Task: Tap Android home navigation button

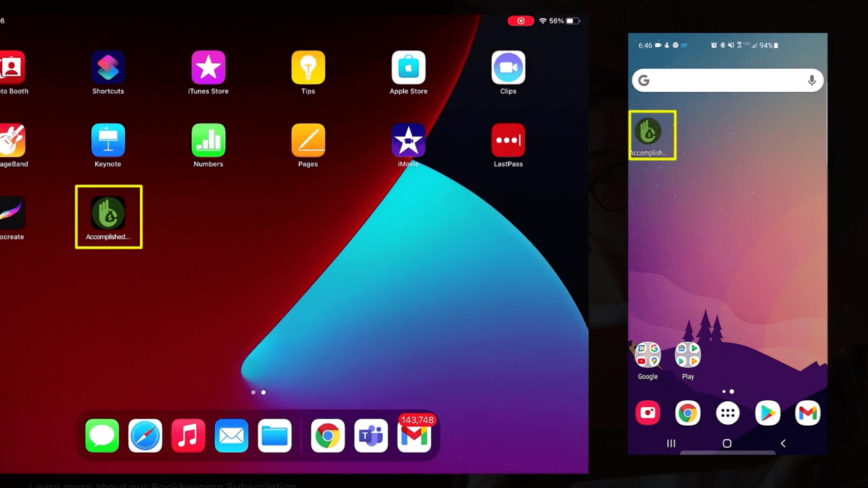Action: (x=726, y=443)
